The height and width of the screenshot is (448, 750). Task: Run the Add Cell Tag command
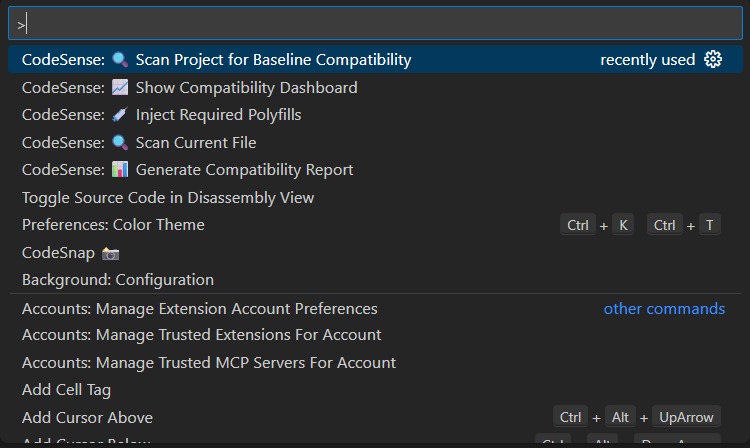(x=375, y=390)
